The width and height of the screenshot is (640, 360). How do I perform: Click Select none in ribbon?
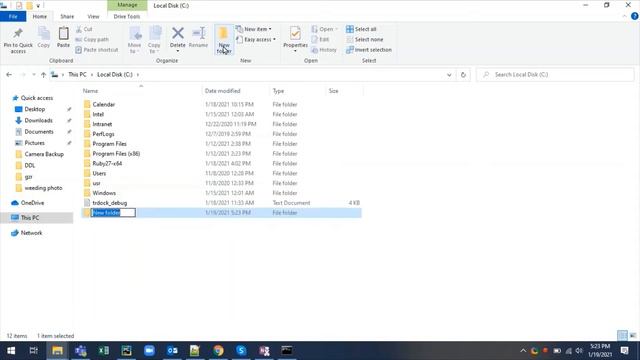click(364, 40)
